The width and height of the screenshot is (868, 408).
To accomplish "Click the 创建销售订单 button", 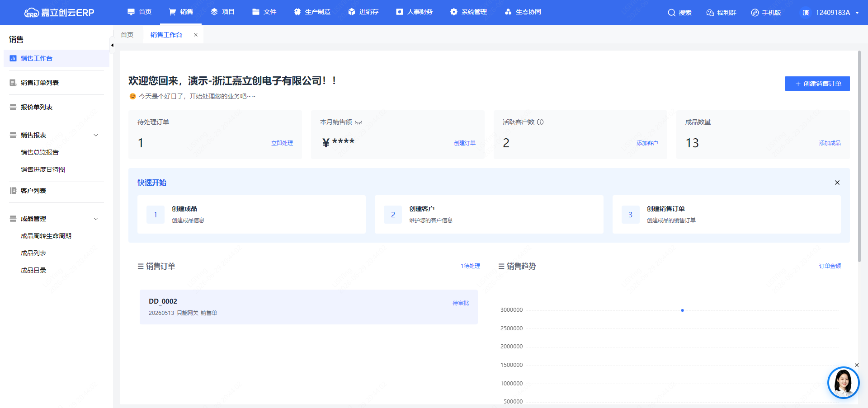I will 817,84.
